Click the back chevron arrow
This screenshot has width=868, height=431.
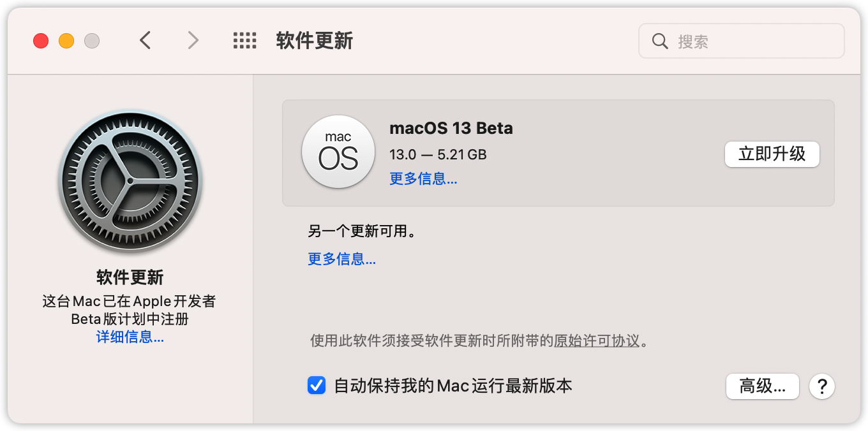click(x=146, y=41)
